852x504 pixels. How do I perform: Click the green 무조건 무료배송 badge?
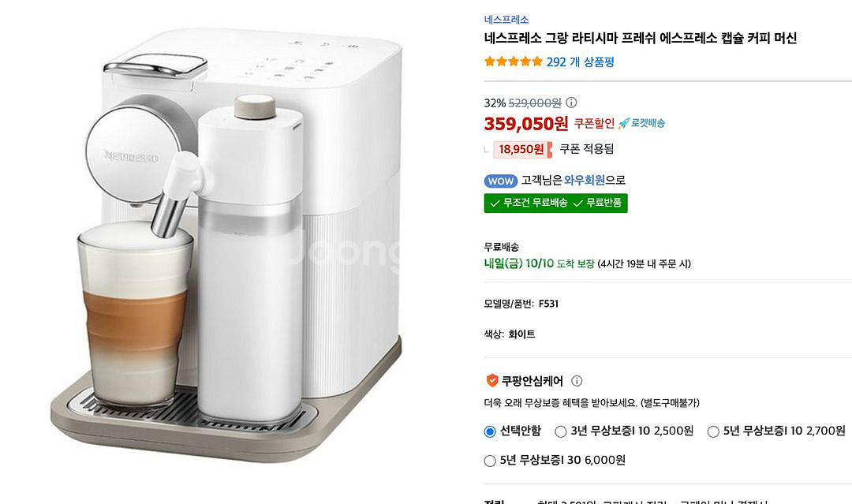pos(529,203)
